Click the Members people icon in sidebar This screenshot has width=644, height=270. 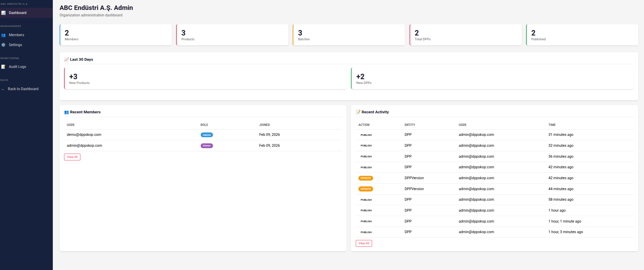pyautogui.click(x=3, y=35)
